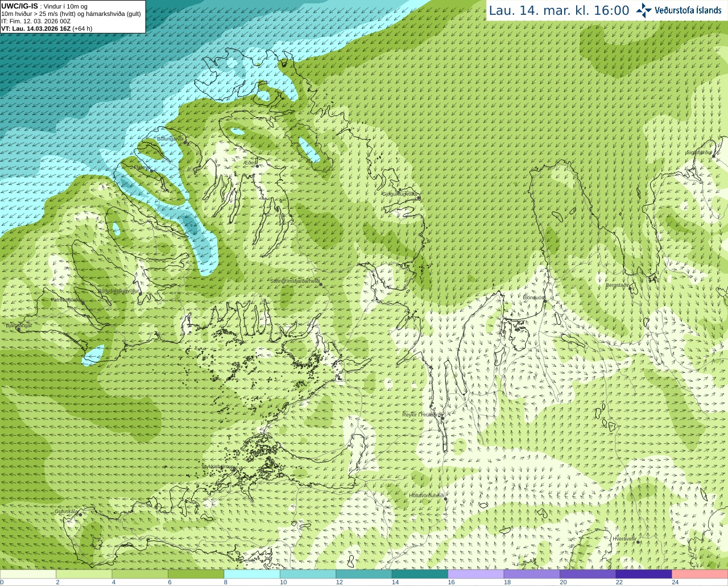Screen dimensions: 728x586
Task: Click the Æðey station dot
Action: pyautogui.click(x=256, y=167)
